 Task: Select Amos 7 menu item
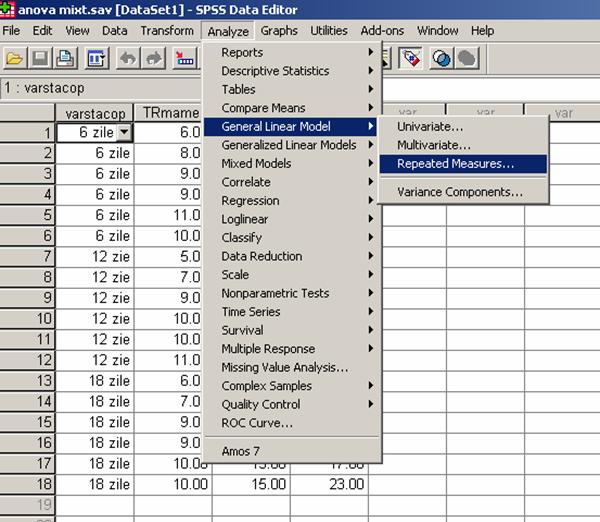(291, 451)
